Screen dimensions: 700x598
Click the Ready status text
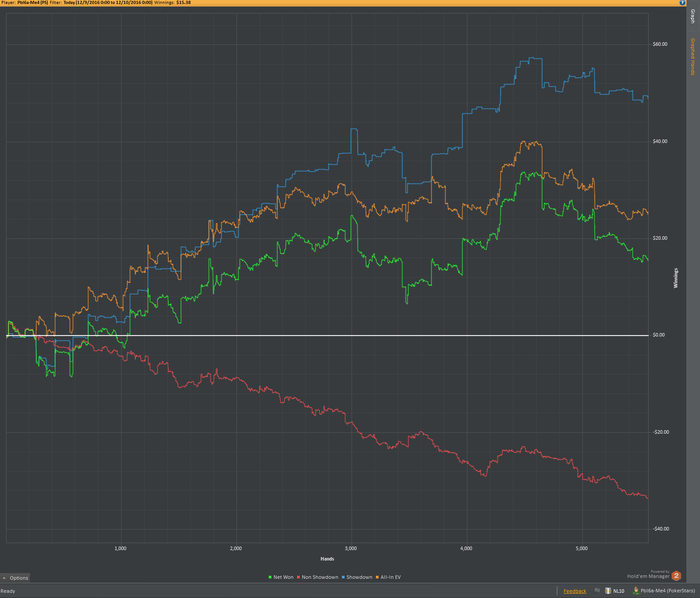pos(8,591)
